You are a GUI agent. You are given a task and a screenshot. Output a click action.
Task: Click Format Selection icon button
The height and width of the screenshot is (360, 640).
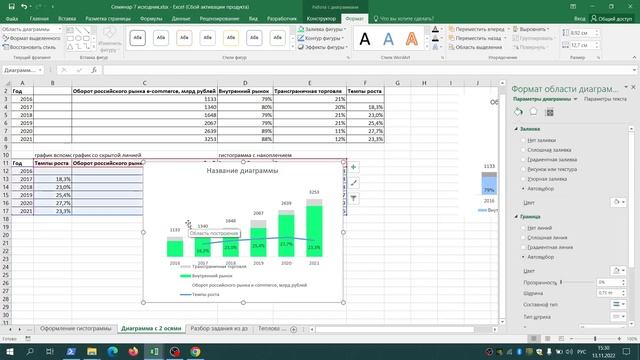(x=31, y=38)
